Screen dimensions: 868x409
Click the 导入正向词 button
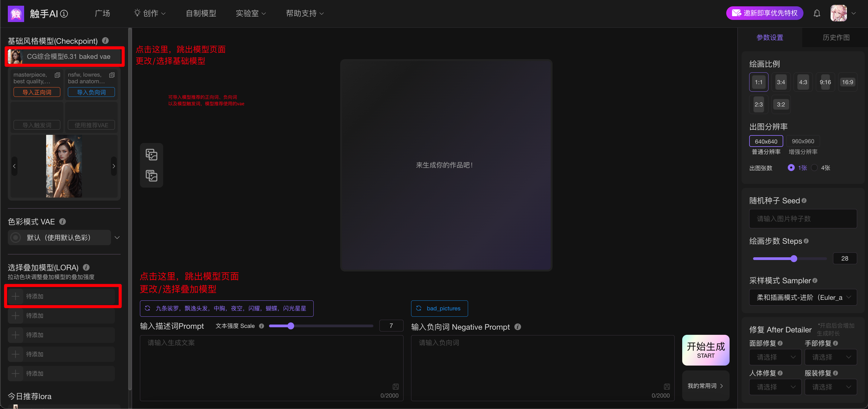coord(36,92)
